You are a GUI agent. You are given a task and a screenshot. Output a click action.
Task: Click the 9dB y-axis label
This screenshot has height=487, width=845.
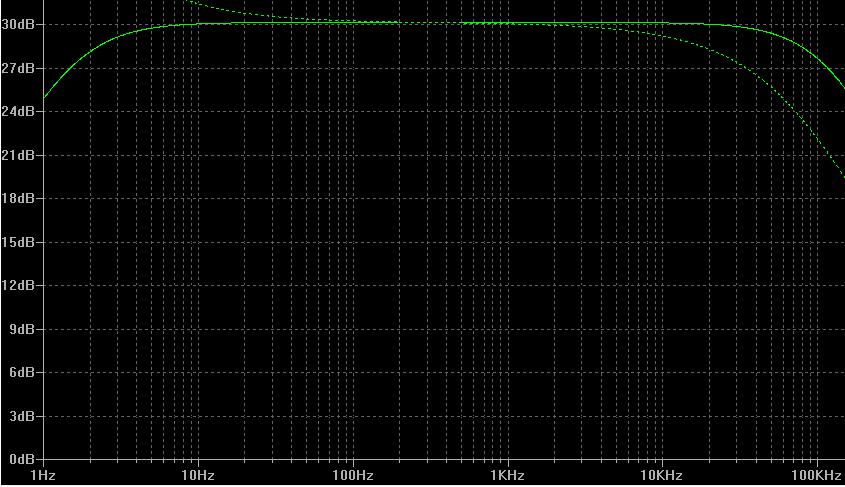coord(22,329)
